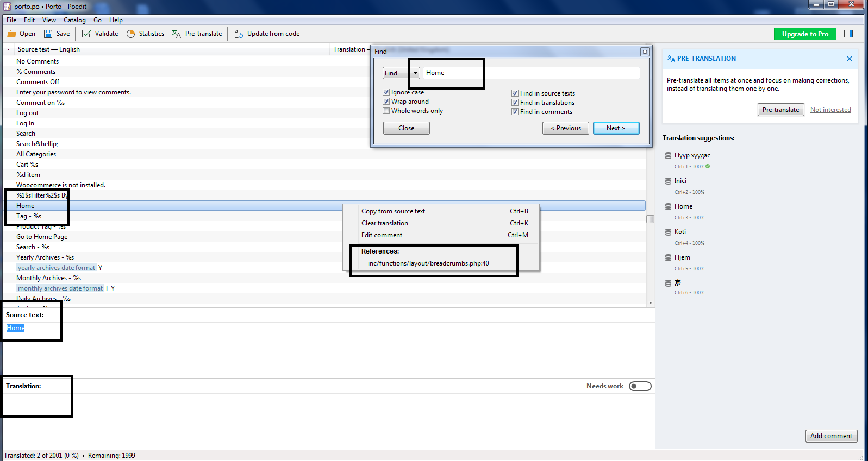Uncheck Wrap around option
The image size is (868, 461).
[386, 102]
